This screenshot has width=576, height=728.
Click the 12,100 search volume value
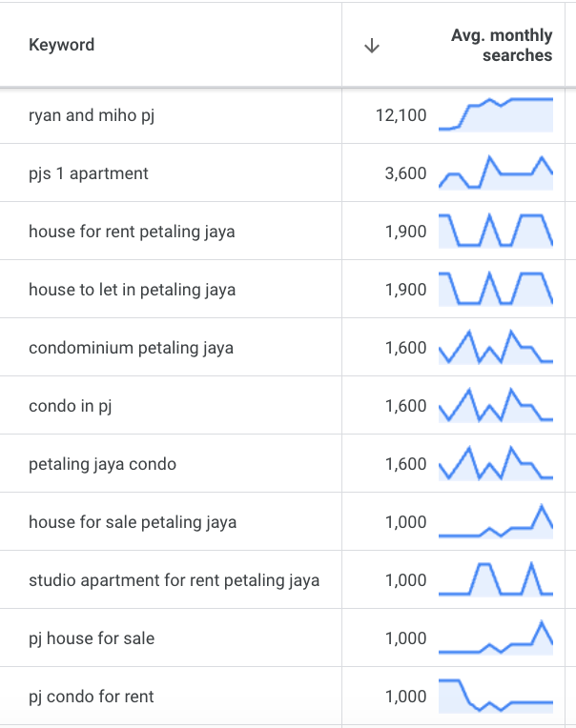(401, 115)
